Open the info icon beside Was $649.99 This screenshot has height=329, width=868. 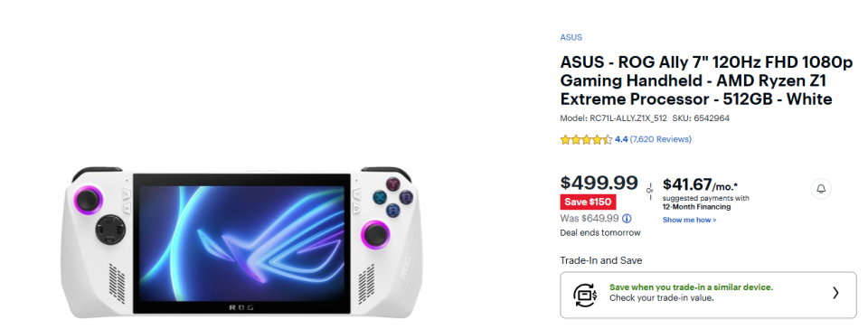[x=627, y=218]
